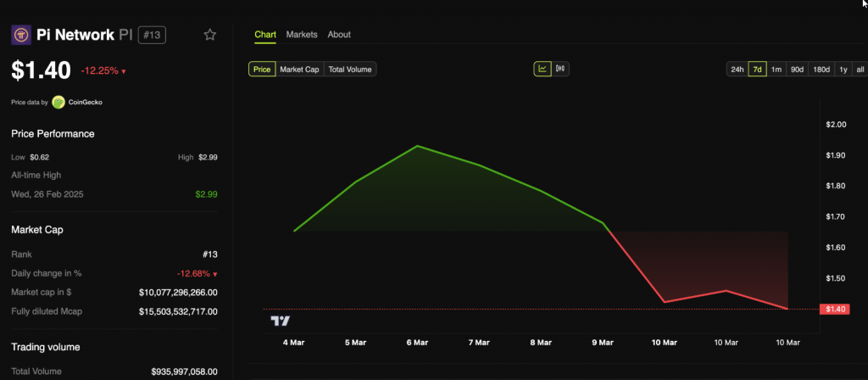Click the PI ticker symbol text

click(125, 36)
